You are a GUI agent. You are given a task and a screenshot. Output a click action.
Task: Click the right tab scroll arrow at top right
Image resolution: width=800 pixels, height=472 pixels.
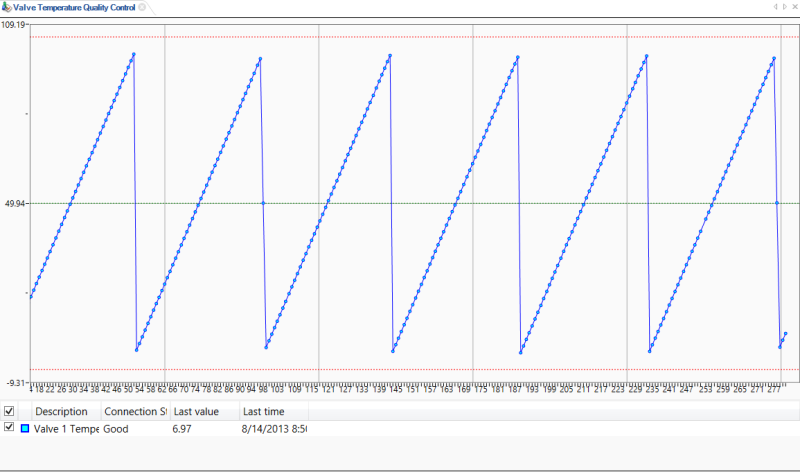[785, 7]
